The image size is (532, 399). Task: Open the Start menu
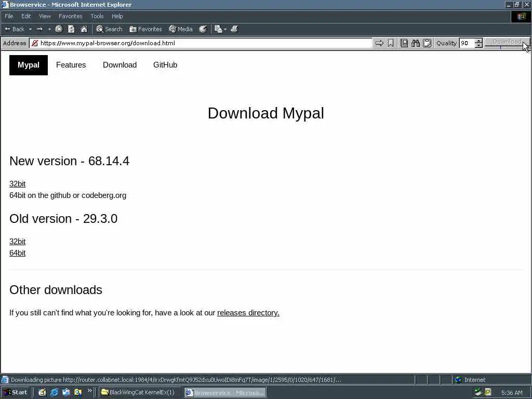(x=16, y=393)
